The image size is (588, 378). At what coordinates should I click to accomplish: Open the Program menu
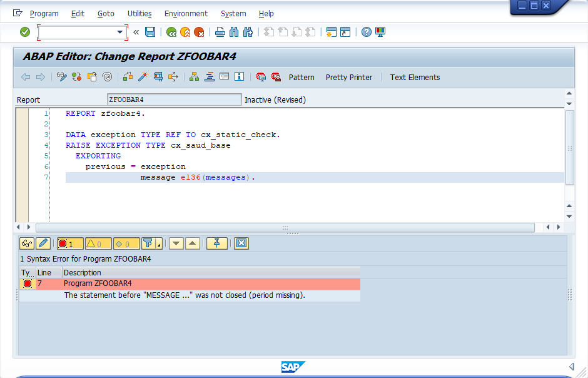[44, 14]
